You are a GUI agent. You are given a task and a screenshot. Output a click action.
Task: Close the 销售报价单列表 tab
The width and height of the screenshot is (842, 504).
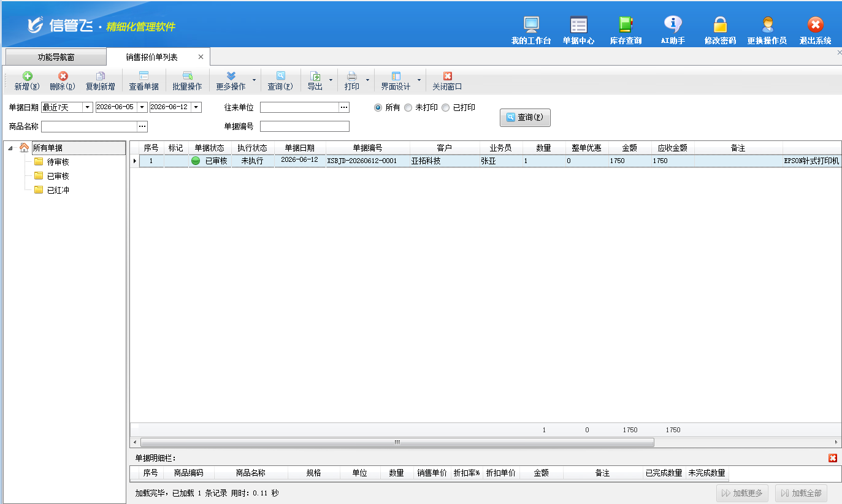click(201, 56)
